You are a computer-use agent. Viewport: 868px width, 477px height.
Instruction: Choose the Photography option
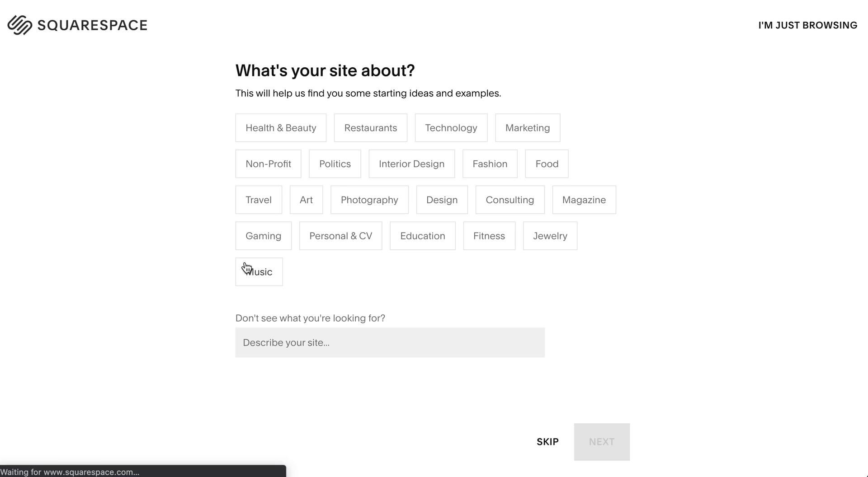pyautogui.click(x=369, y=200)
